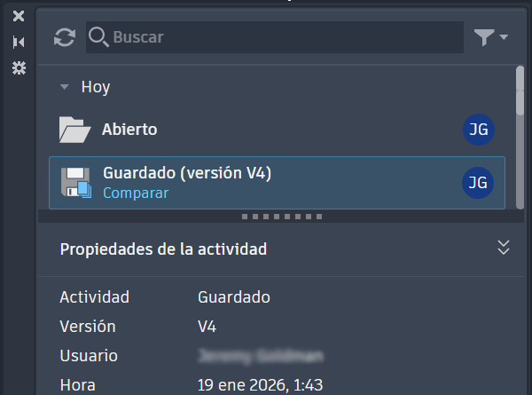Click the Abierto folder icon
This screenshot has height=395, width=532.
click(75, 130)
